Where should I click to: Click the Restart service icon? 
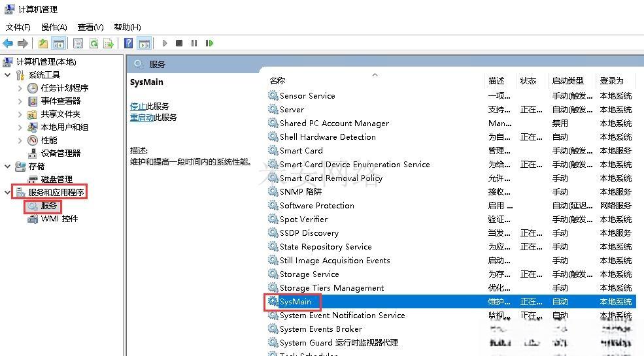[x=209, y=43]
